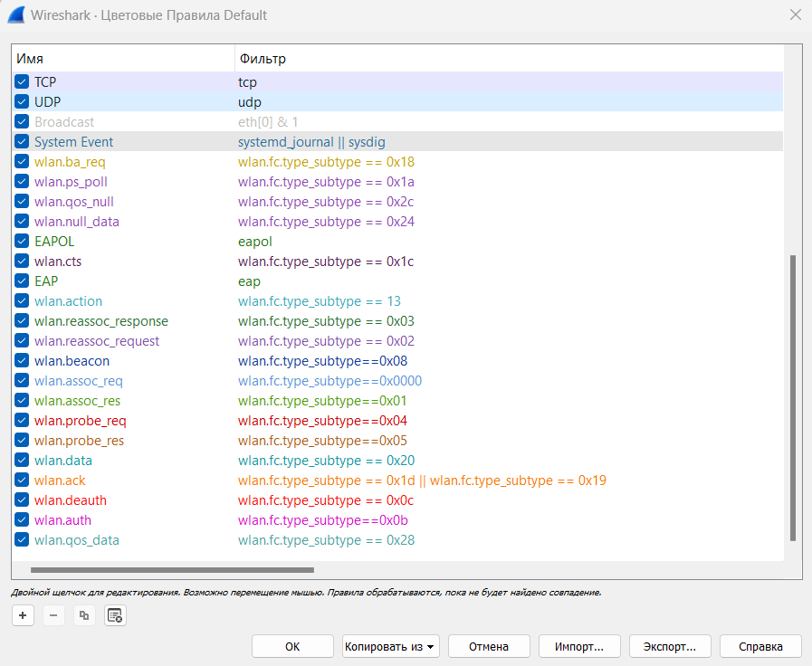
Task: Click the filter 'wlan.fc.type_subtype==0x0b'
Action: click(323, 520)
